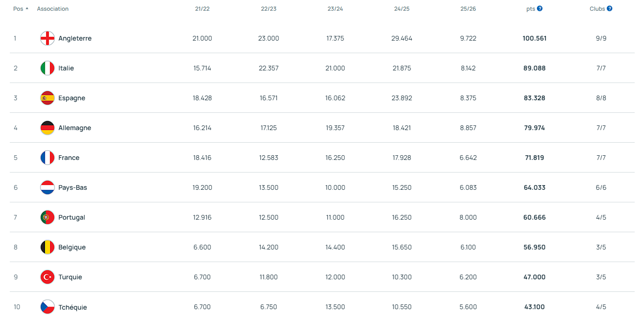Sort by the Association column header
The height and width of the screenshot is (325, 644).
click(53, 9)
